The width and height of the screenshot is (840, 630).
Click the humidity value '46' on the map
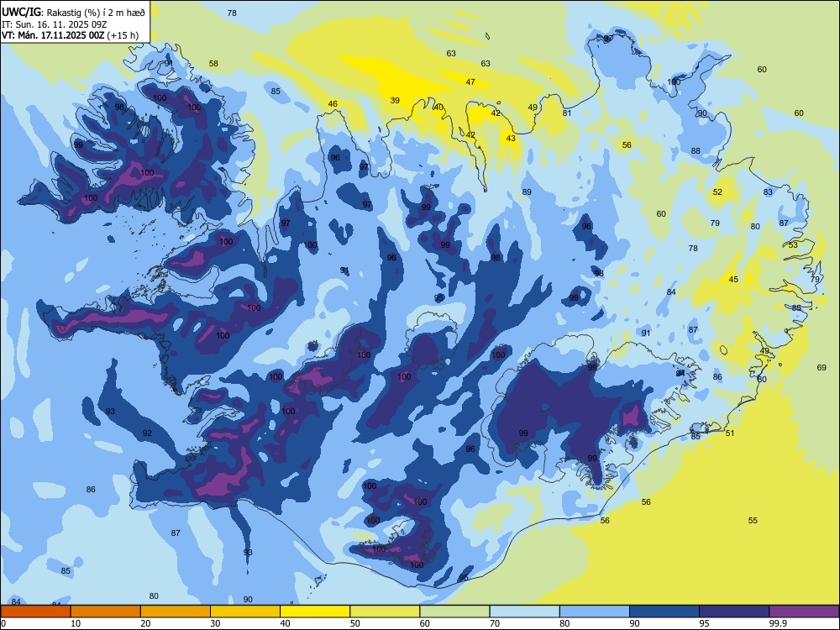tap(333, 104)
